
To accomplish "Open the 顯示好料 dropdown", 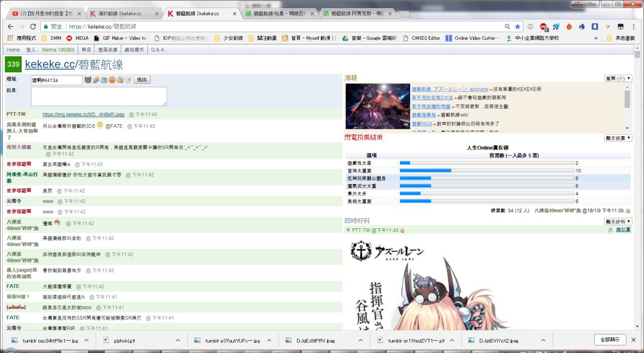I will point(618,221).
